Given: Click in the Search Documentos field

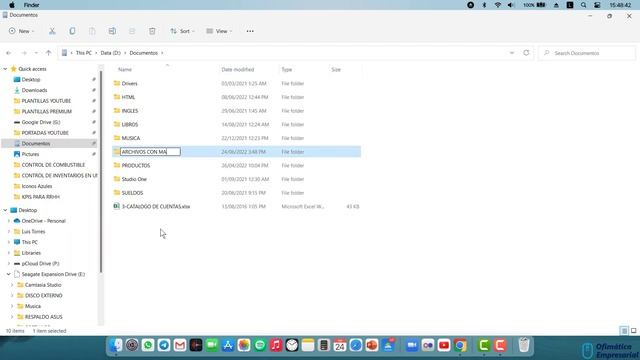Looking at the screenshot, I should point(587,53).
